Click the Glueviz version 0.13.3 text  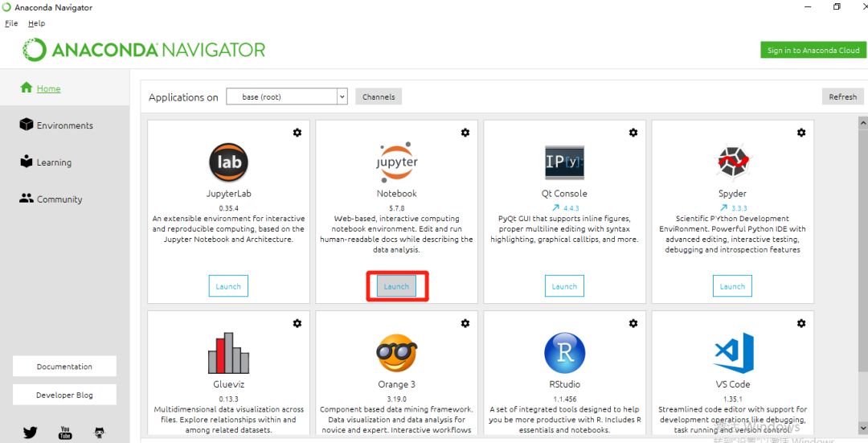point(228,399)
